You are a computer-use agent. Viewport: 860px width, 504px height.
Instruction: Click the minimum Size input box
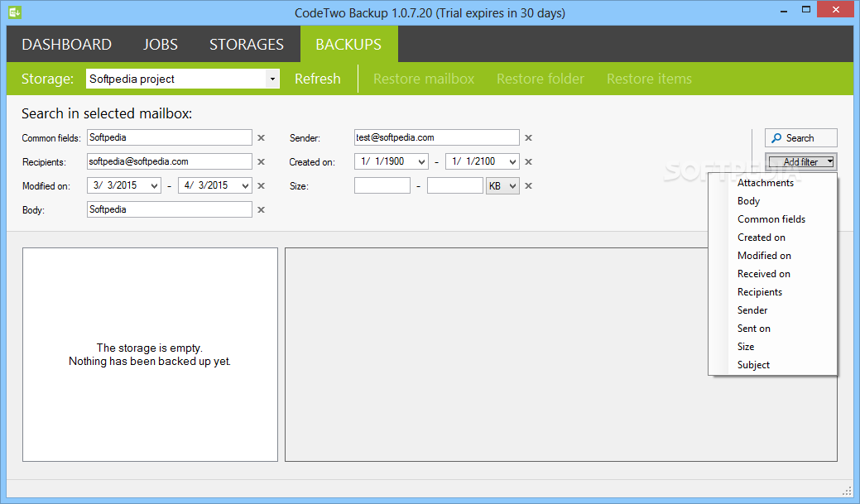coord(382,186)
